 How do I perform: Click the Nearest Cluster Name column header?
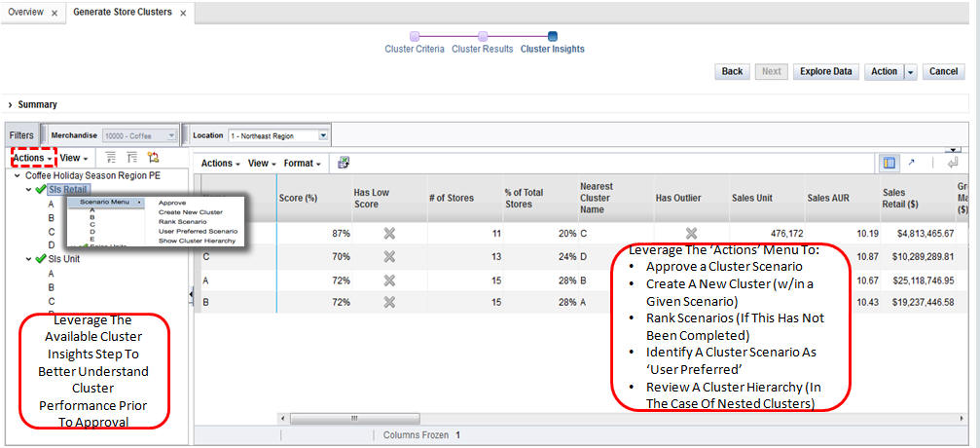[616, 198]
